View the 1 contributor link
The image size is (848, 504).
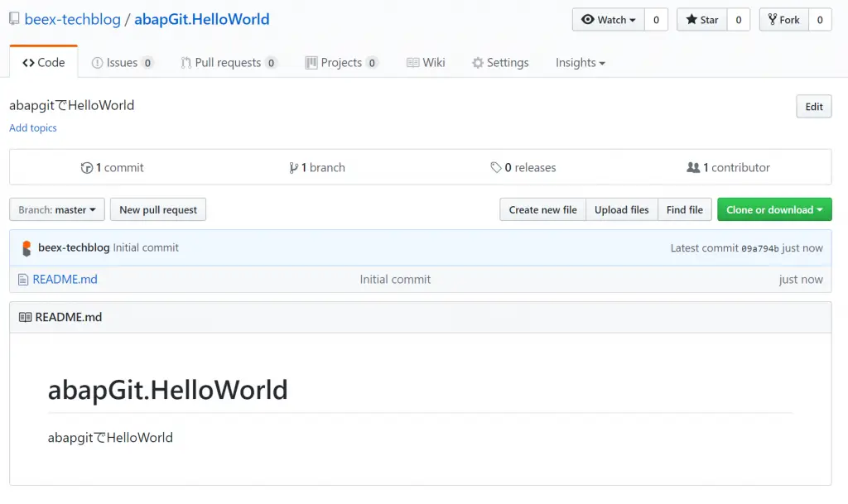click(x=728, y=168)
